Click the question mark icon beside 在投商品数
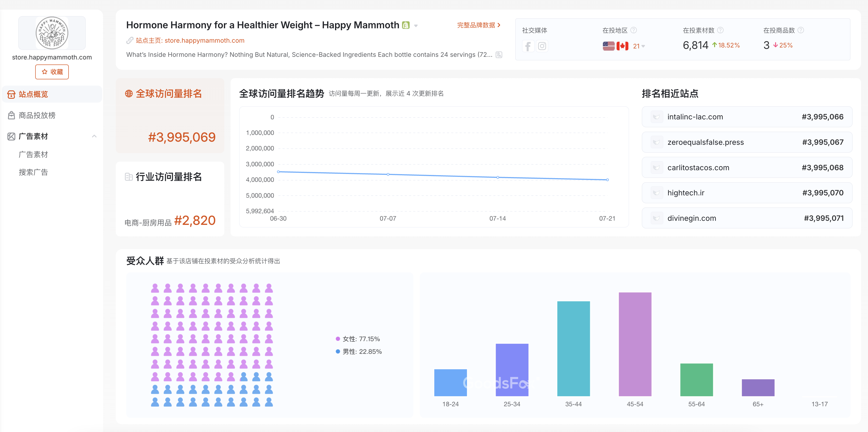868x432 pixels. 801,30
